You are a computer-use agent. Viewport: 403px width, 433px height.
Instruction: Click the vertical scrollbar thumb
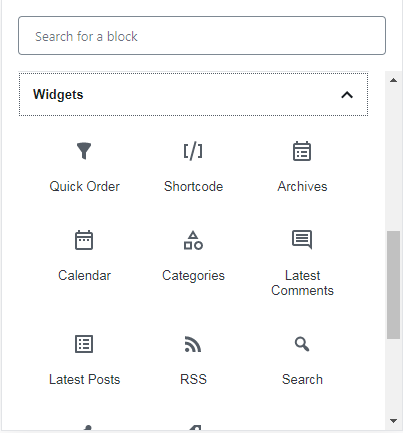(393, 285)
